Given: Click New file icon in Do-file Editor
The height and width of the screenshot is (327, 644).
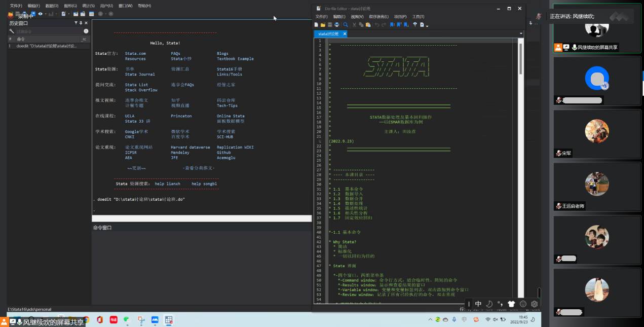Looking at the screenshot, I should (317, 24).
